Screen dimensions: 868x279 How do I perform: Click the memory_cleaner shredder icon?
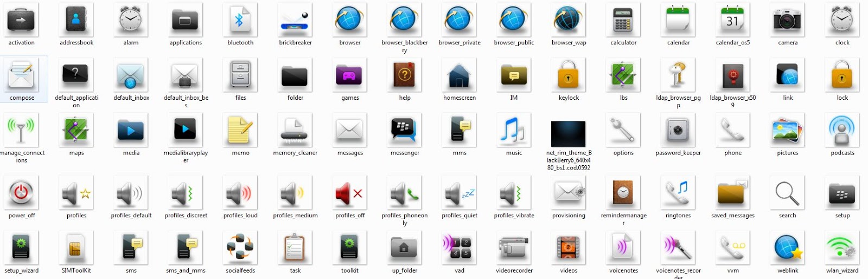295,131
